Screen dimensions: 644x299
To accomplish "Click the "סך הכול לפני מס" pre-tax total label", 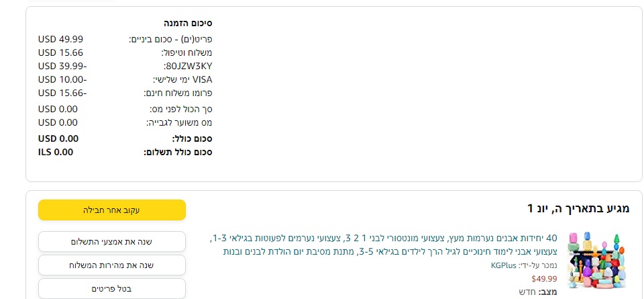I will (180, 109).
